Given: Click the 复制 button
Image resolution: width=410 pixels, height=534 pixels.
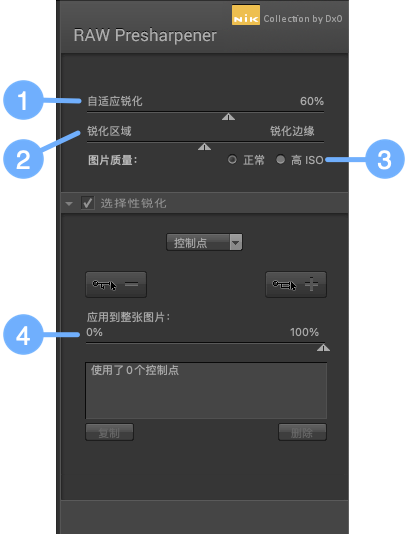Looking at the screenshot, I should tap(109, 432).
